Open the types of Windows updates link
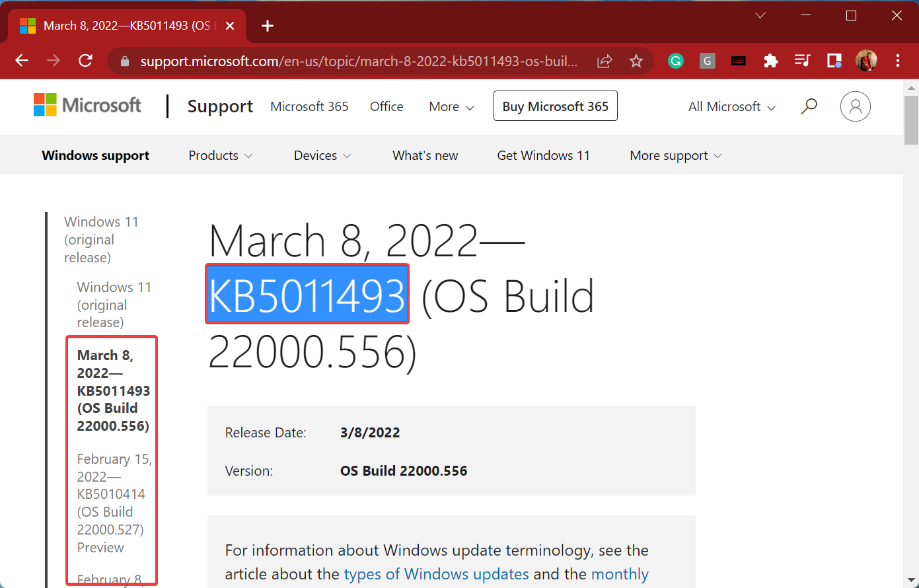The image size is (919, 588). pos(436,573)
